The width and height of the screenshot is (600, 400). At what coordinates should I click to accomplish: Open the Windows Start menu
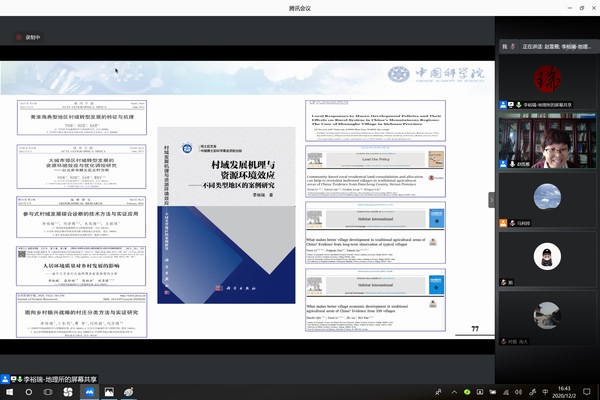tap(9, 393)
